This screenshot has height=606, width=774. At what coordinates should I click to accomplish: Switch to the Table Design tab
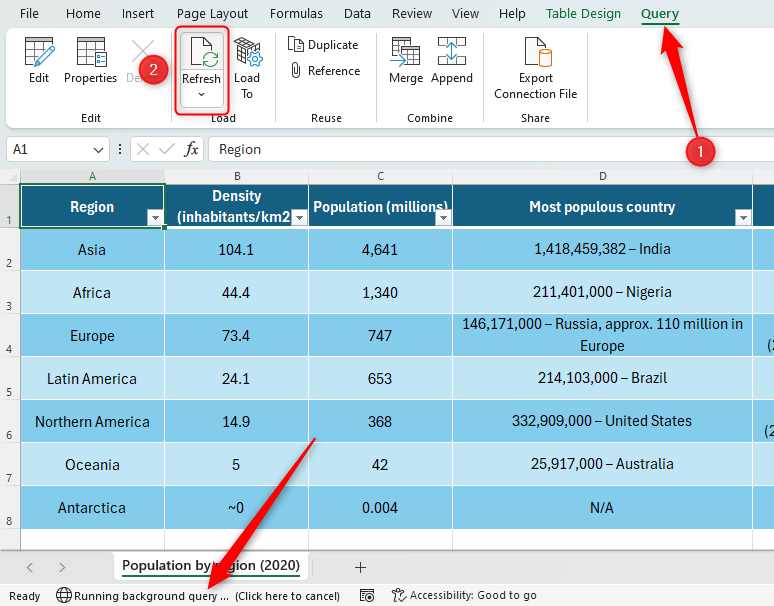point(583,14)
